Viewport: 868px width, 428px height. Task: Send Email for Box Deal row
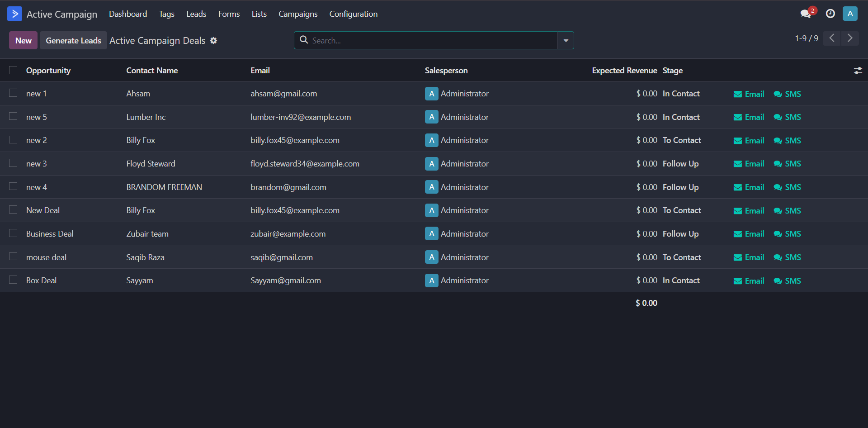tap(749, 281)
